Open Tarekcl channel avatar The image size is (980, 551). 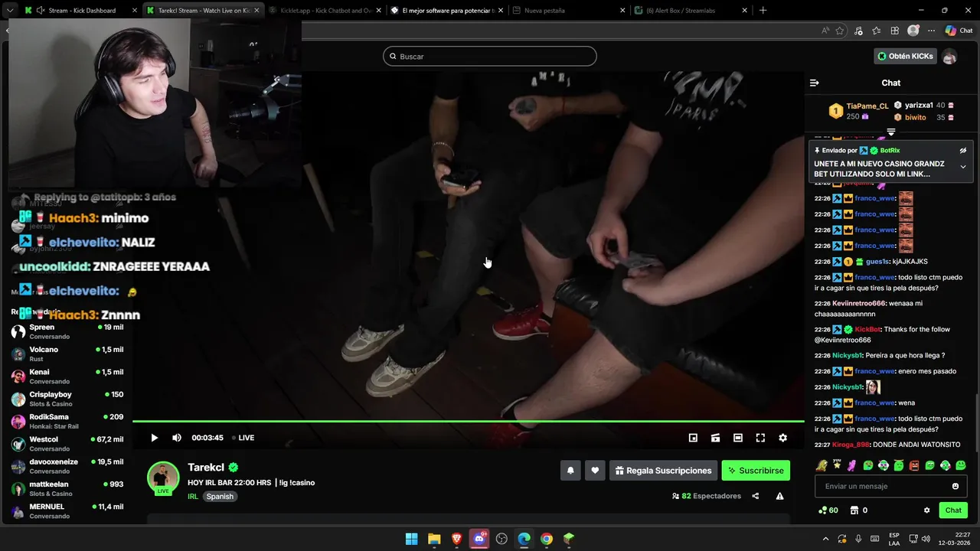pos(163,478)
